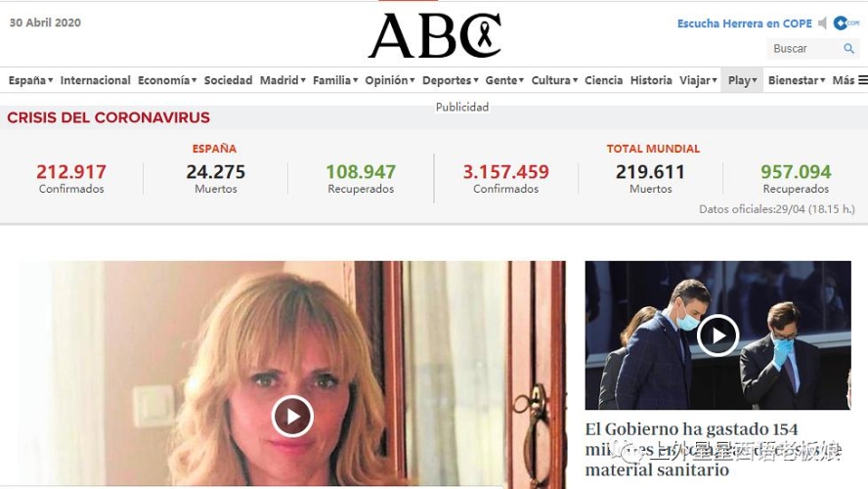
Task: Play the Gobierno masks video
Action: point(717,335)
